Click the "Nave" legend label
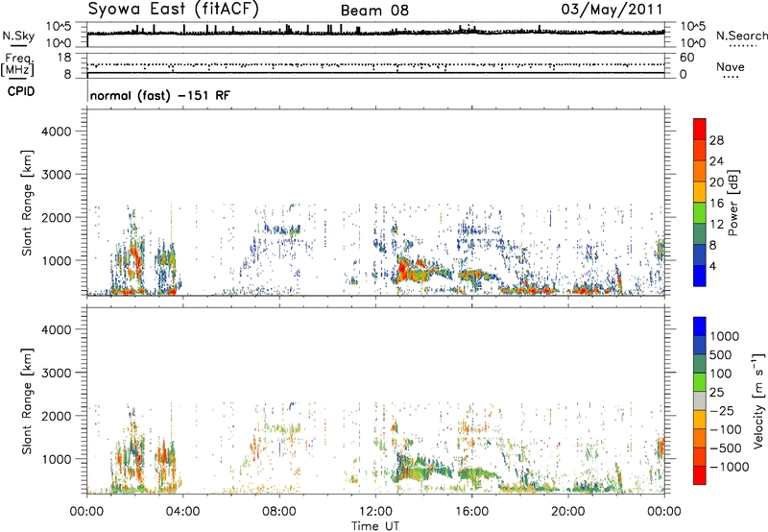The image size is (768, 532). click(731, 66)
